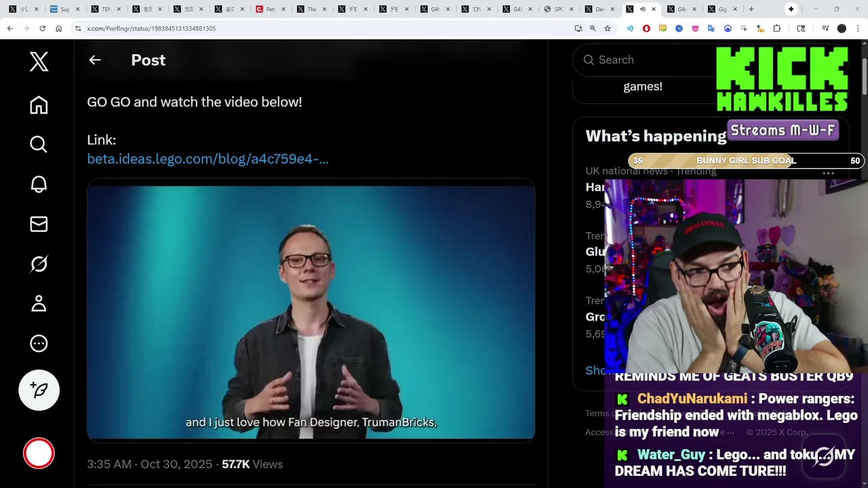Open the zoom magnifier in the address bar
The height and width of the screenshot is (488, 868).
(593, 28)
